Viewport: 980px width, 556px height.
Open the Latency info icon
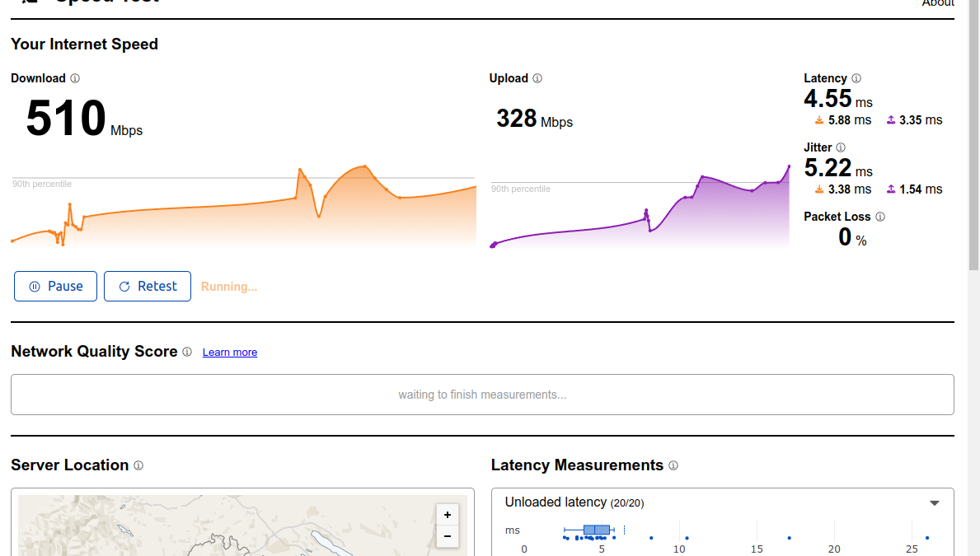(856, 78)
